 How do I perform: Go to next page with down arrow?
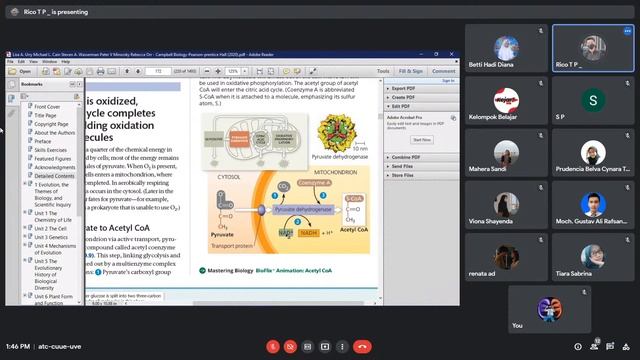click(x=138, y=71)
